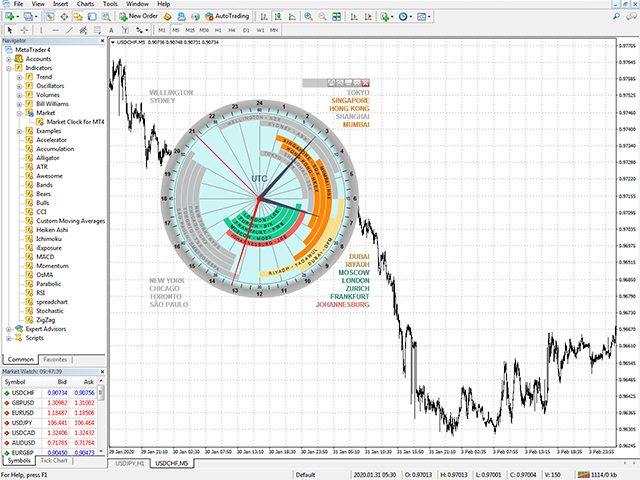Close the Market Clock widget with red X
640x480 pixels.
[365, 83]
